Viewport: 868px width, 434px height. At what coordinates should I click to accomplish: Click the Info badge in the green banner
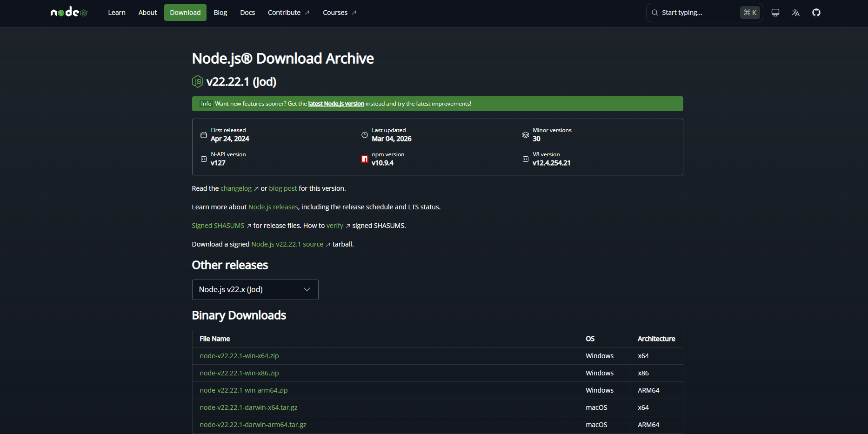pyautogui.click(x=206, y=104)
